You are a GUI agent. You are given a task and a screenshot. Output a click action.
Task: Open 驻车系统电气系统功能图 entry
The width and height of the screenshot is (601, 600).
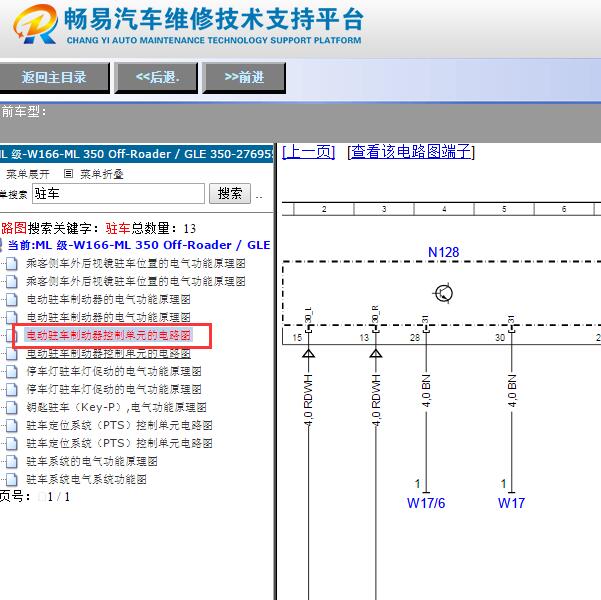point(87,479)
